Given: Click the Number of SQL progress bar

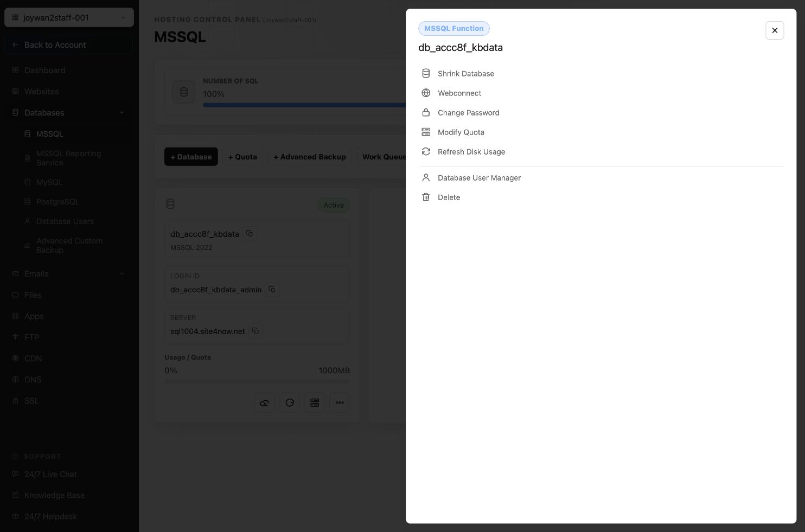Looking at the screenshot, I should [x=304, y=105].
